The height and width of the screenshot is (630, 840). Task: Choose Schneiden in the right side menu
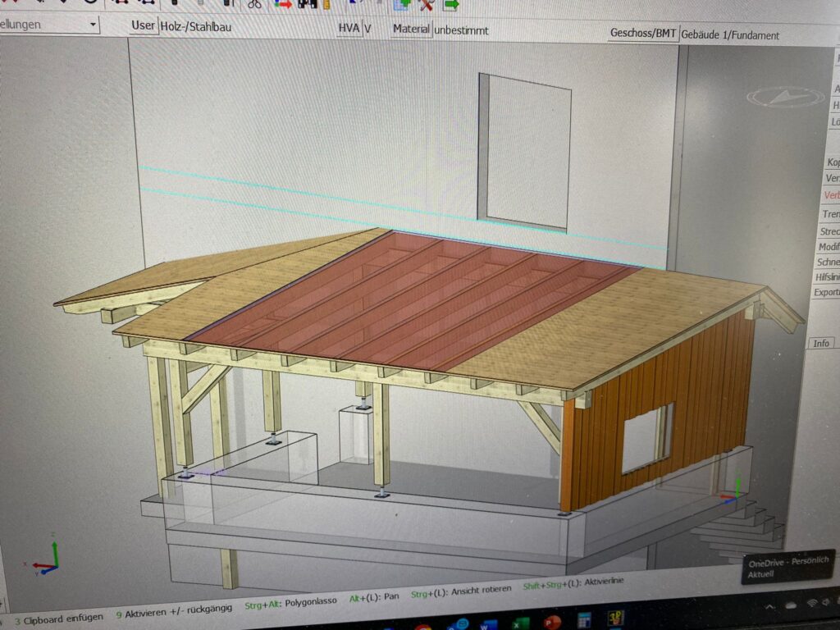(829, 262)
